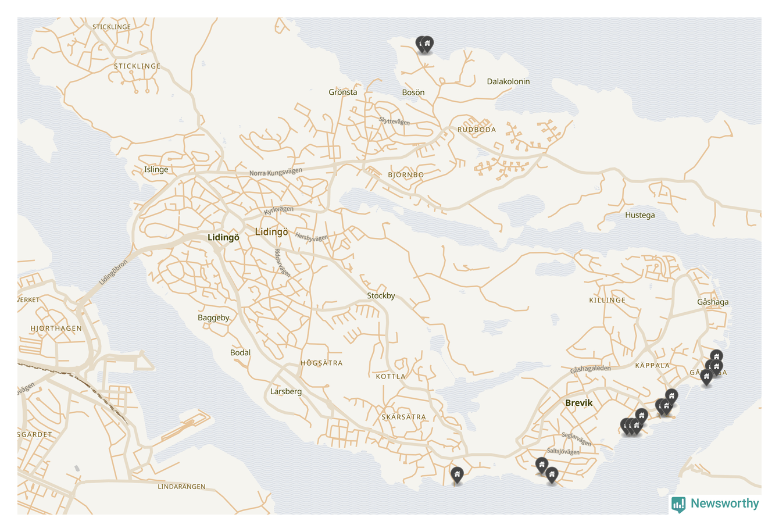The width and height of the screenshot is (779, 532).
Task: Click the Dalakolonin label on map
Action: pos(508,81)
